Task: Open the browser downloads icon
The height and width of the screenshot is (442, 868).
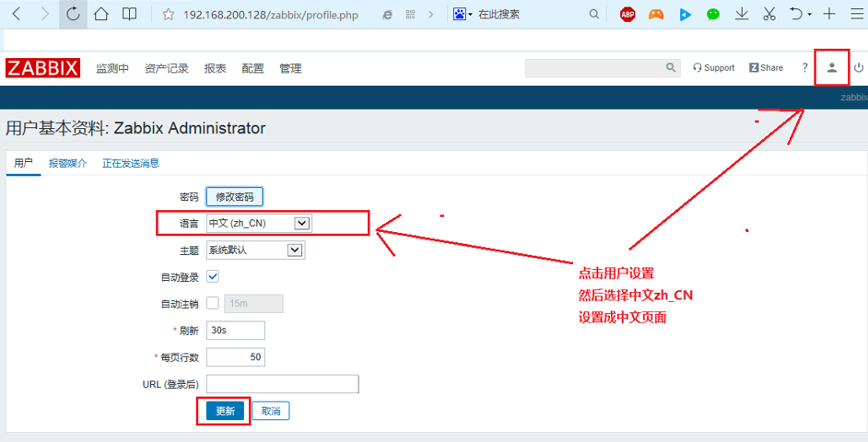Action: 742,15
